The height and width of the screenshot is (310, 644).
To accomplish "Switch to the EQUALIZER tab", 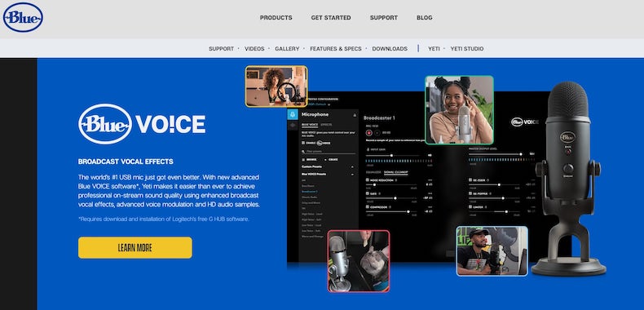I will click(373, 172).
